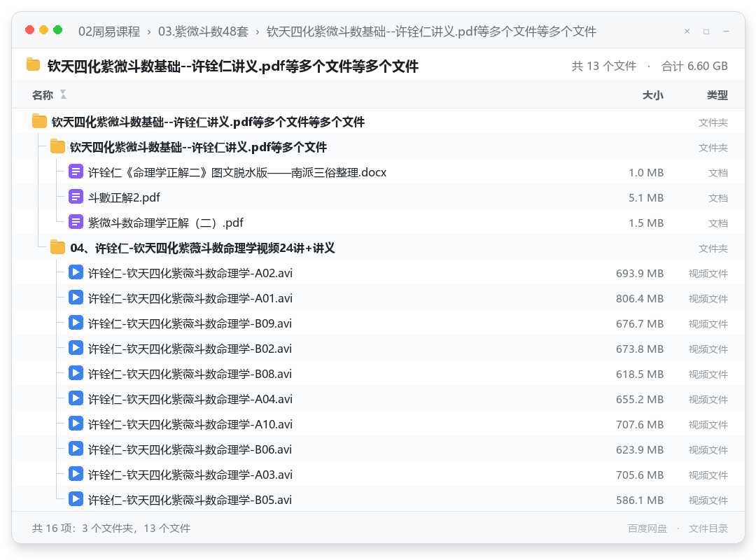Click the document icon for 斗數正解2.pdf
Image resolution: width=756 pixels, height=560 pixels.
coord(76,197)
